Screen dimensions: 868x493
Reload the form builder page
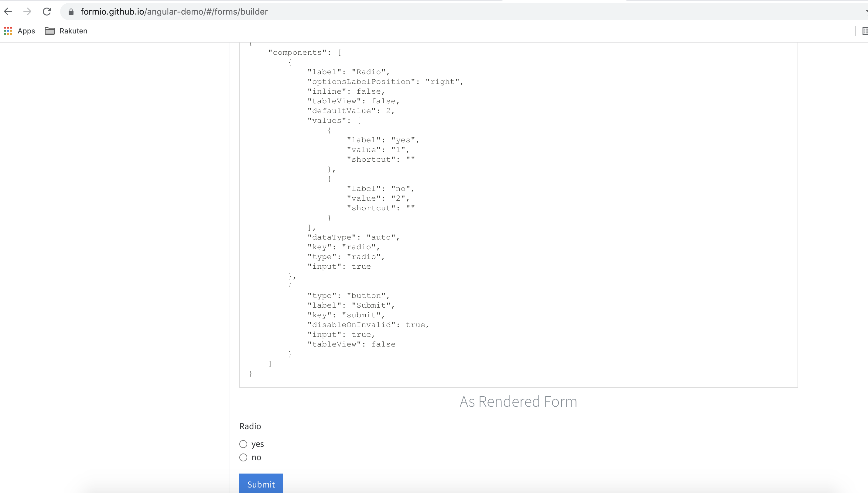47,12
